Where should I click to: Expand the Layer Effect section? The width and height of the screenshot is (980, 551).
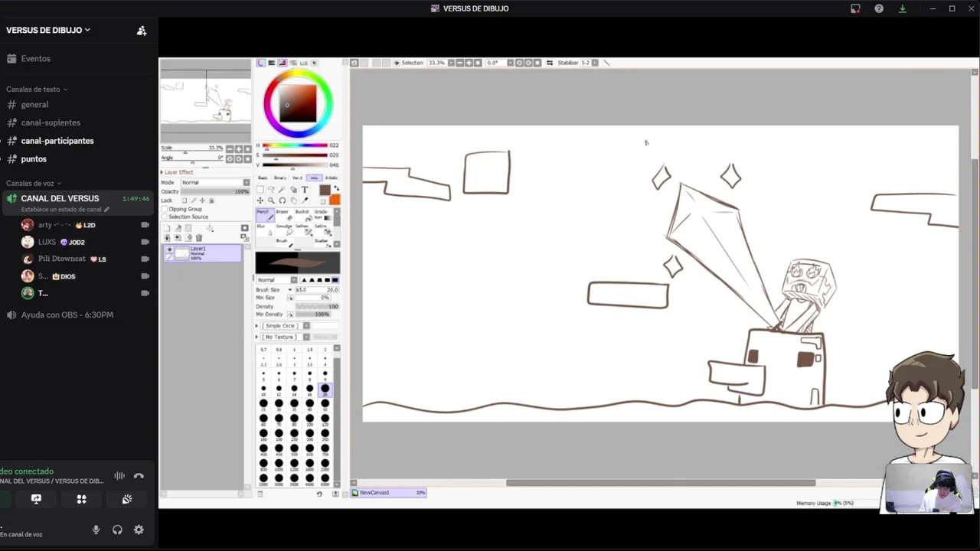[x=177, y=172]
